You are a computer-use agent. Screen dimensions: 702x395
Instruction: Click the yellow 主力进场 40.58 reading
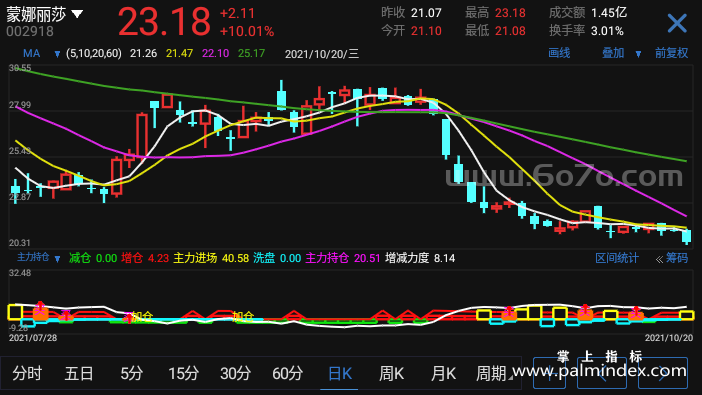(x=211, y=258)
